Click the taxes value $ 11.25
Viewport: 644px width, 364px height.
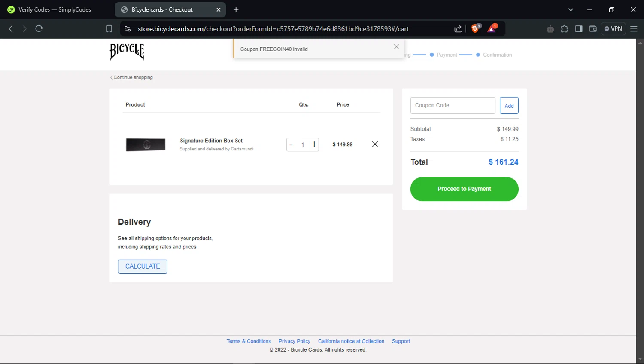509,139
